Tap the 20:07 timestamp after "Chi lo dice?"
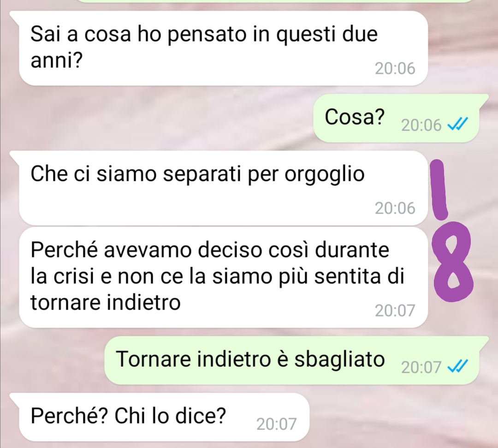 point(276,424)
